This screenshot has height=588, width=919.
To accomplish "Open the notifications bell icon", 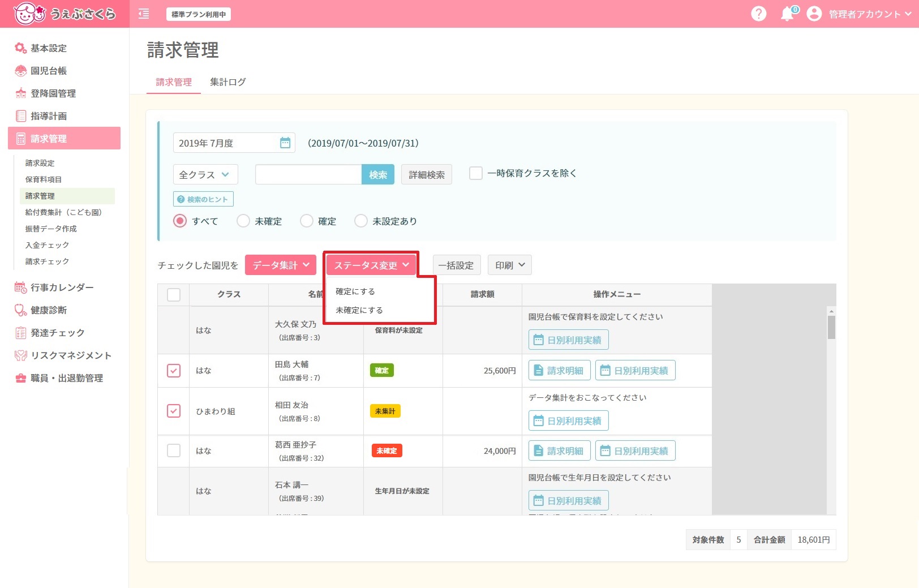I will coord(788,14).
